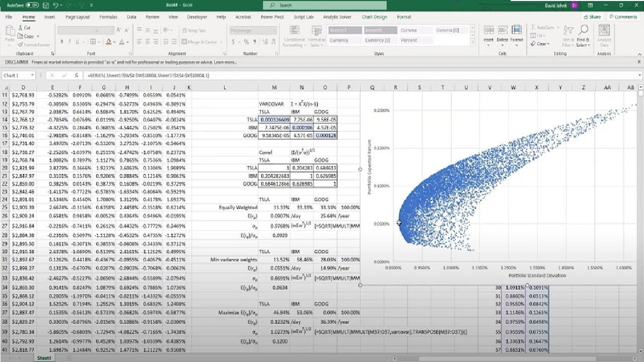Click the Borders icon
This screenshot has width=644, height=362.
tap(93, 42)
